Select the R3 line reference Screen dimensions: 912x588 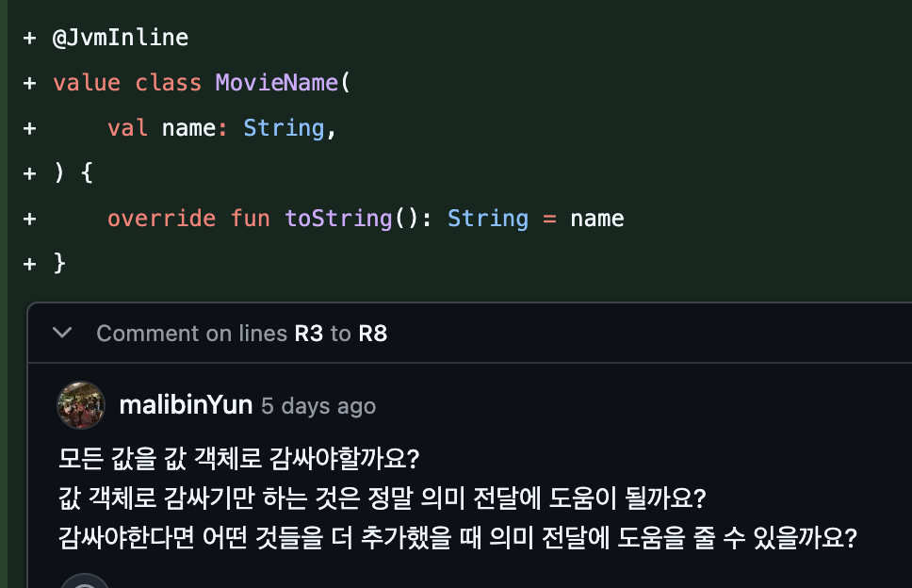308,334
